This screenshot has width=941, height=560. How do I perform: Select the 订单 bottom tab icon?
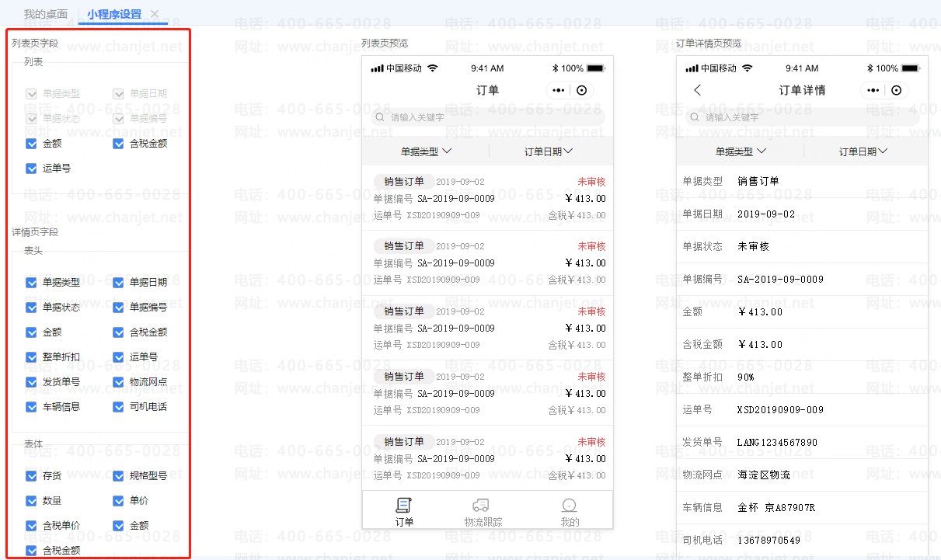point(404,506)
